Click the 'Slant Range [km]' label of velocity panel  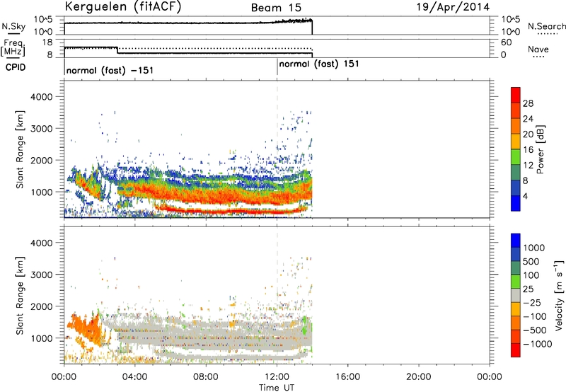pos(20,296)
